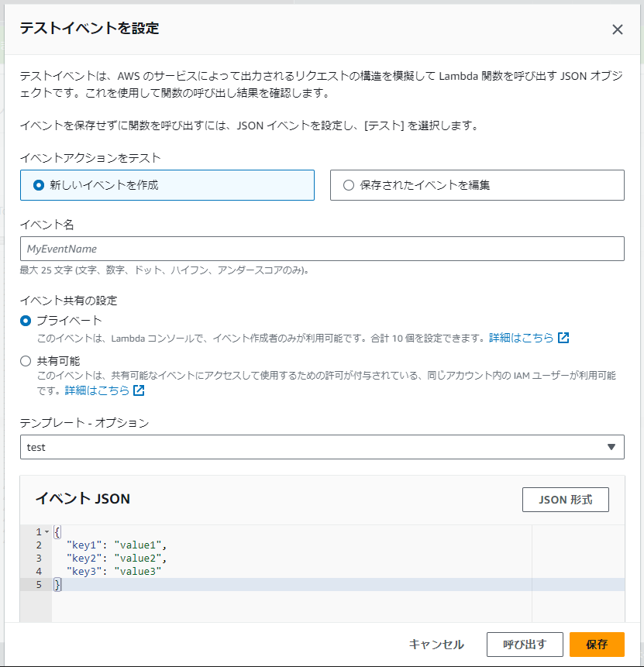Viewport: 644px width, 667px height.
Task: Close the テストイベントを設定 dialog
Action: tap(618, 29)
